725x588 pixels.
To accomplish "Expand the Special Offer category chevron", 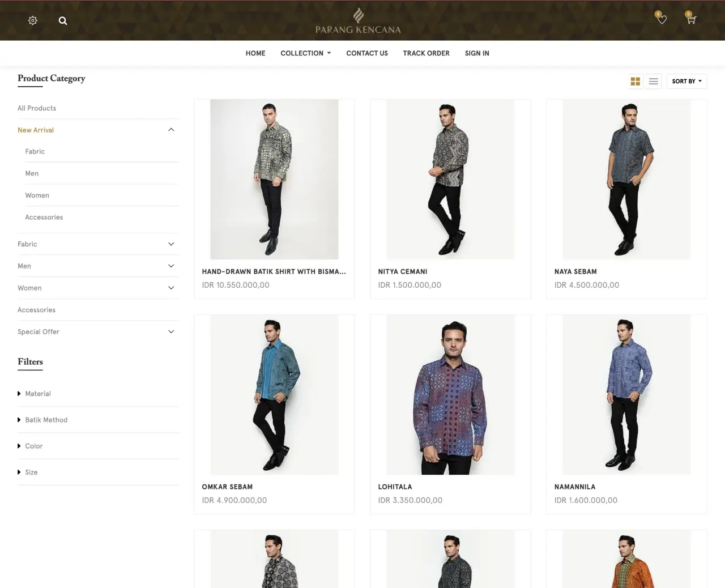I will [171, 332].
